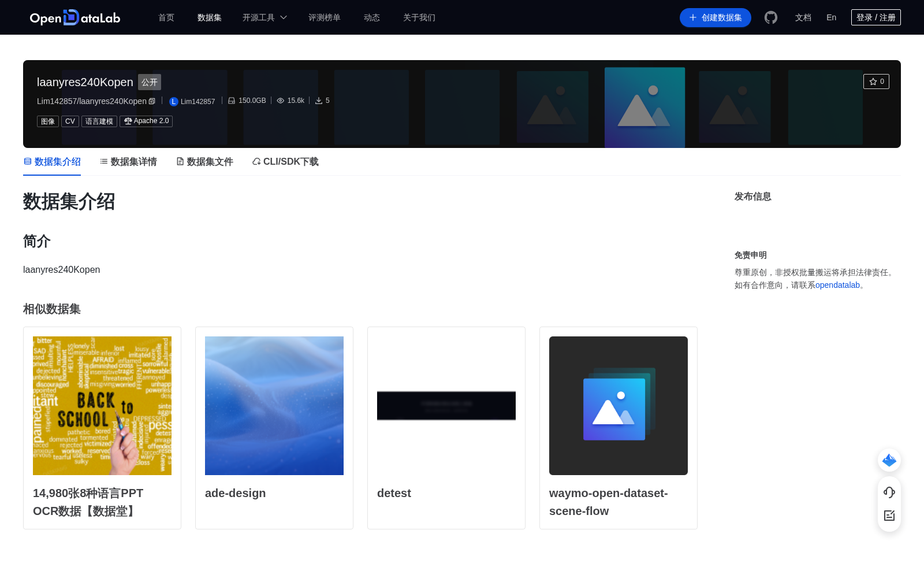Go to 首页 in navigation
924x578 pixels.
166,17
